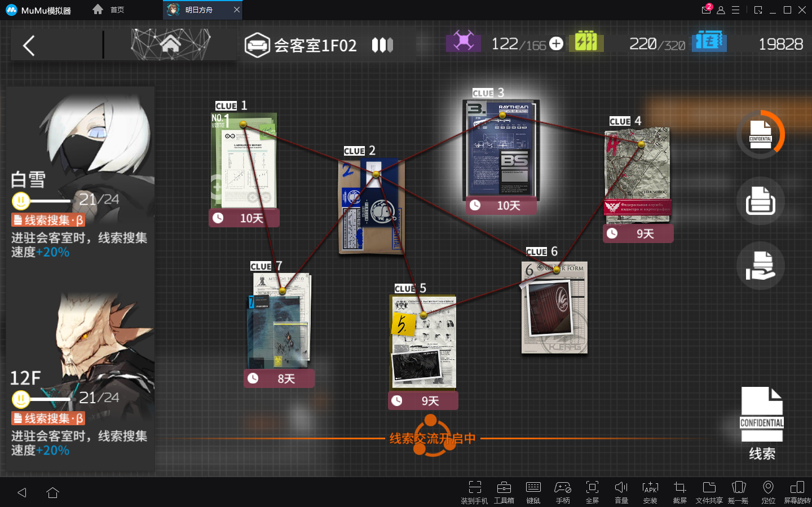The image size is (812, 507).
Task: Tap the 220/320 power value
Action: tap(657, 44)
